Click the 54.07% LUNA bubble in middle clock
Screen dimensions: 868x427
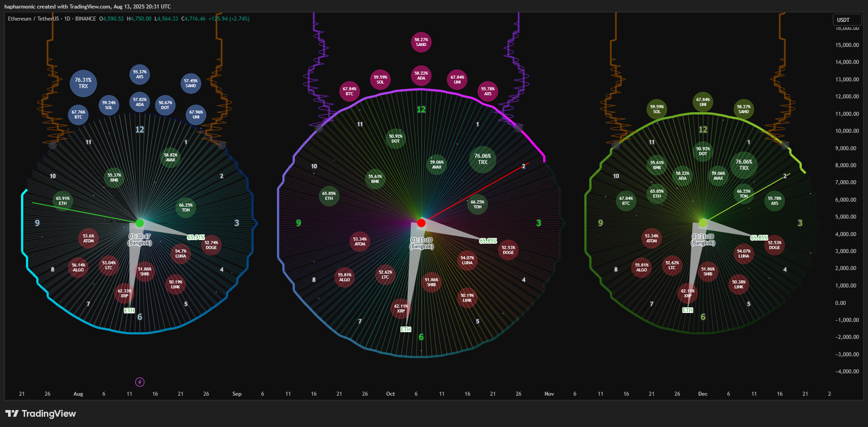(467, 260)
